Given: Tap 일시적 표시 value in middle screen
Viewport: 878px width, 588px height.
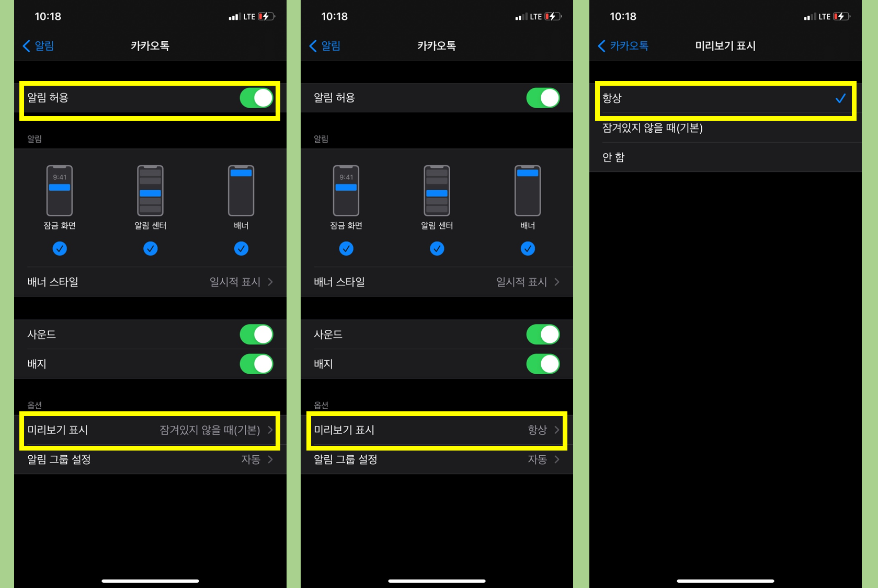Looking at the screenshot, I should [521, 282].
